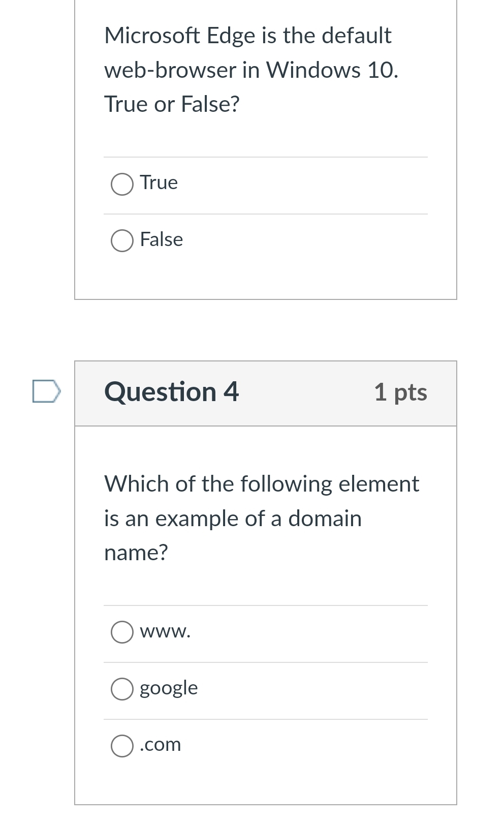Click the Question 4 heading
Viewport: 504px width, 821px height.
click(x=171, y=392)
